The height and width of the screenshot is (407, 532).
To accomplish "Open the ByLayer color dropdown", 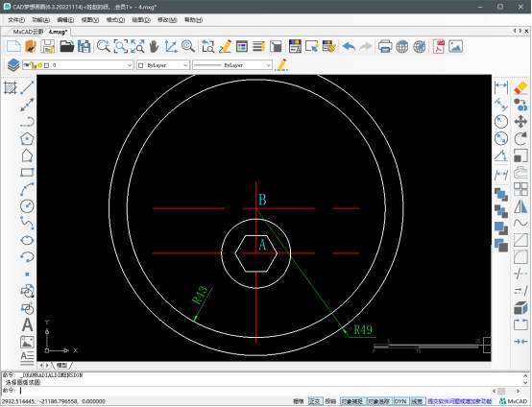I will coord(163,65).
